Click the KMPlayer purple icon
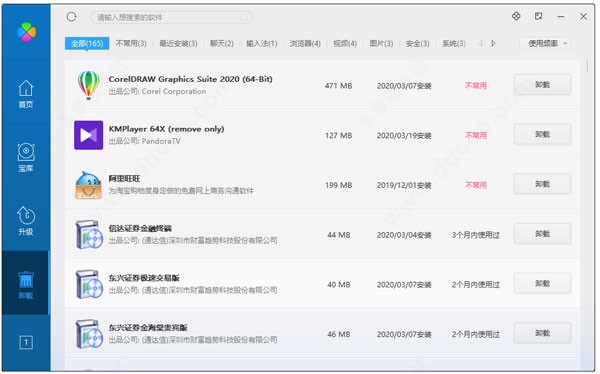The image size is (600, 374). point(88,135)
